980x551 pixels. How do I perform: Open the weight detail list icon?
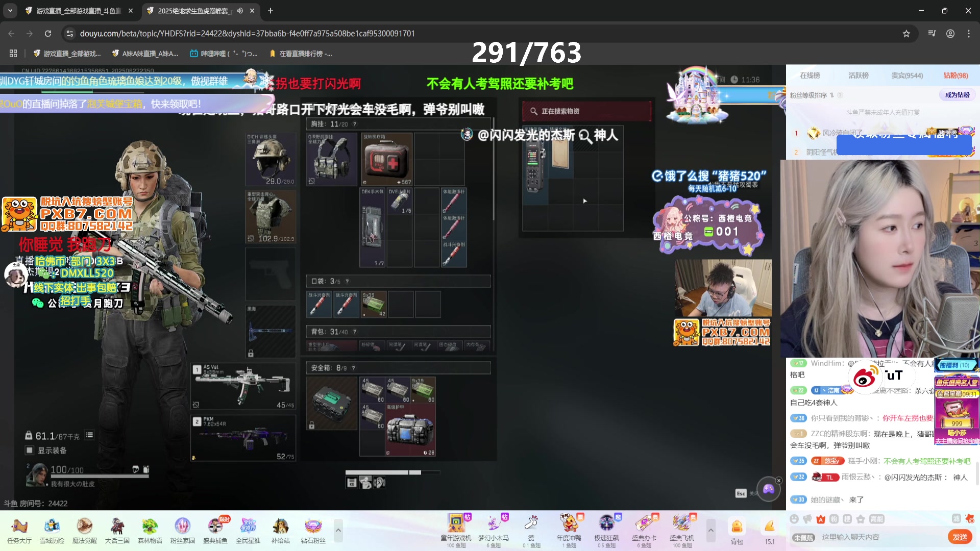click(x=90, y=435)
